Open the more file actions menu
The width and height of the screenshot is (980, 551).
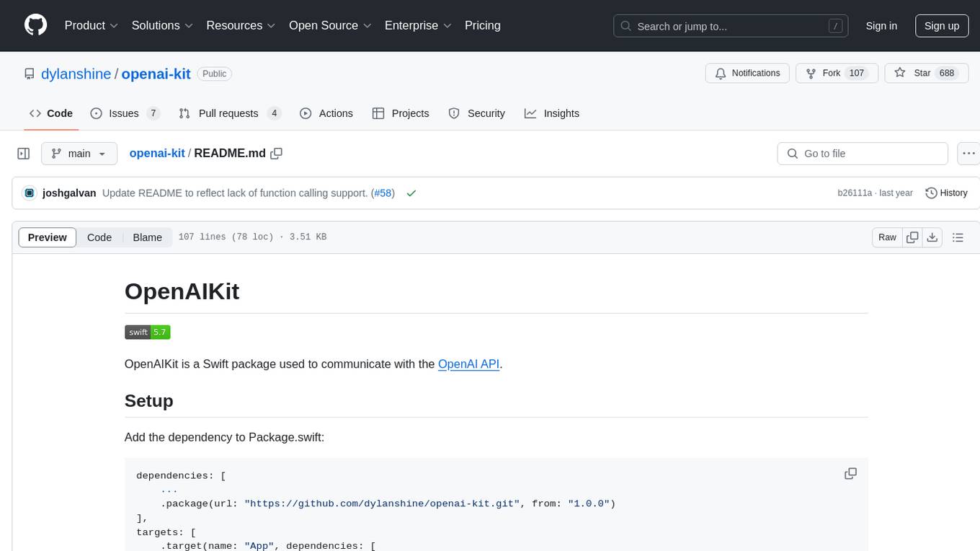[968, 154]
